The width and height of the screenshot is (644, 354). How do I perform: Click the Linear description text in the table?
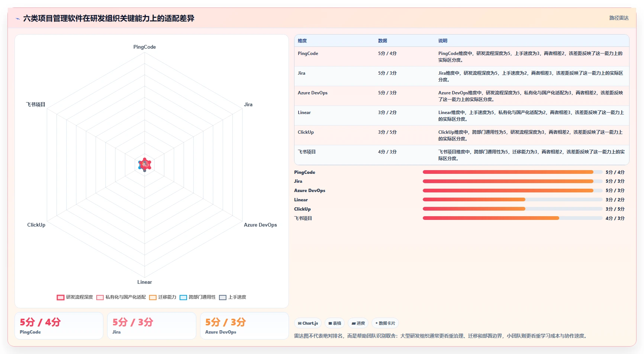(x=531, y=116)
